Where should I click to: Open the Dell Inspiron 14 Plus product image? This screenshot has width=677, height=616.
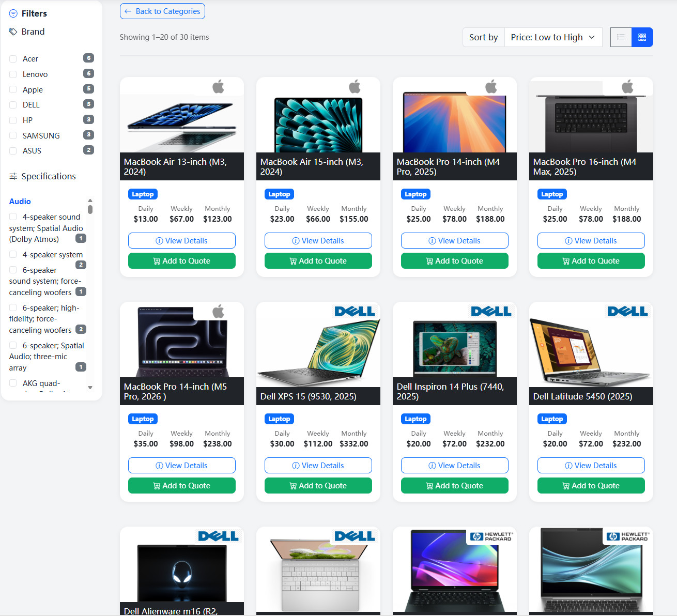[x=455, y=349]
